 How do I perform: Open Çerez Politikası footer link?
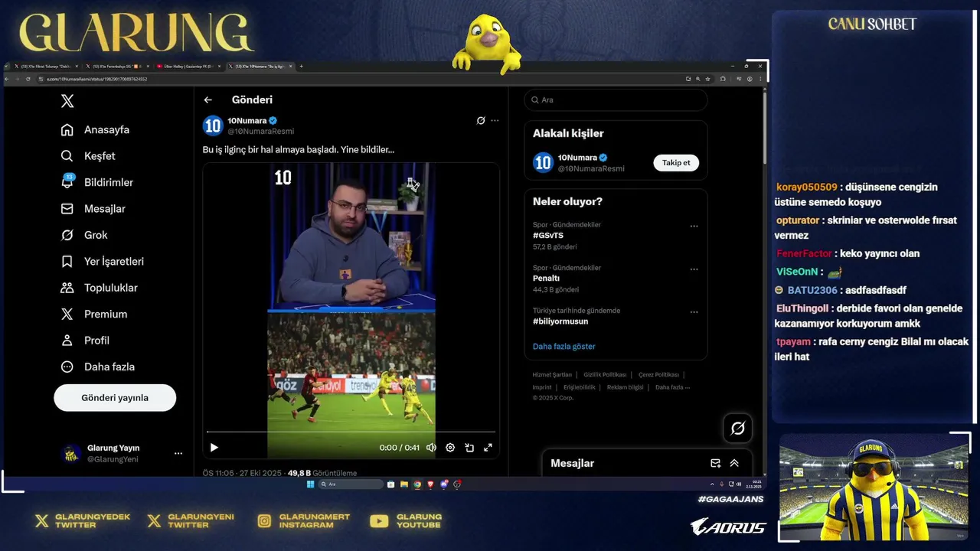(658, 375)
